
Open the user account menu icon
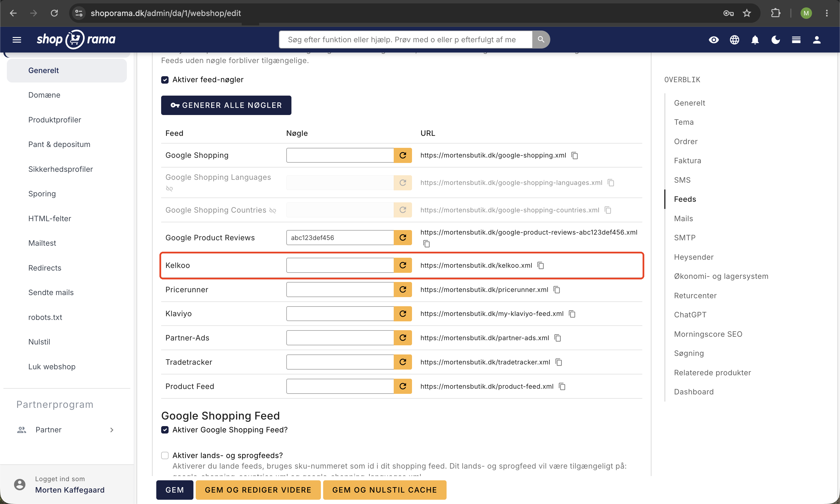817,40
